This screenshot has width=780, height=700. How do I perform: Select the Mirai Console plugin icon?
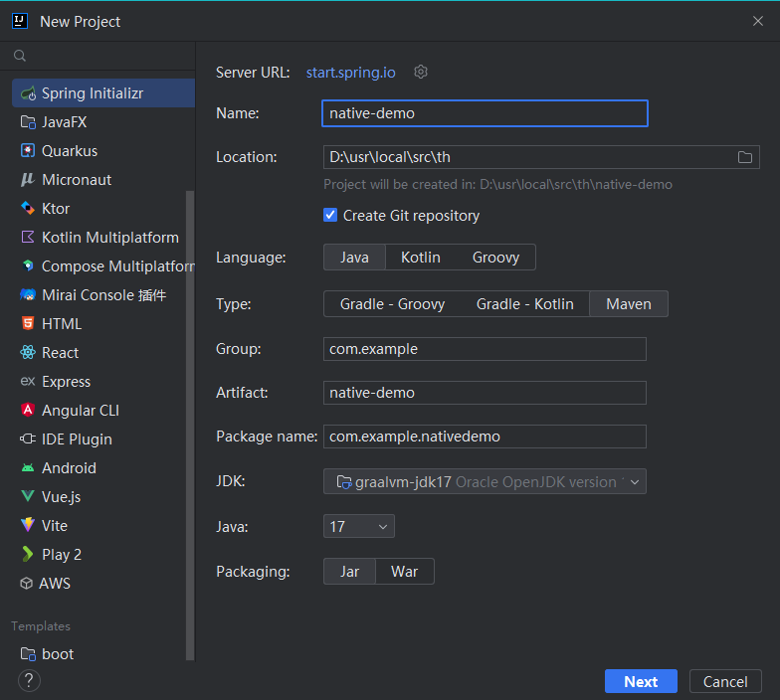click(28, 294)
